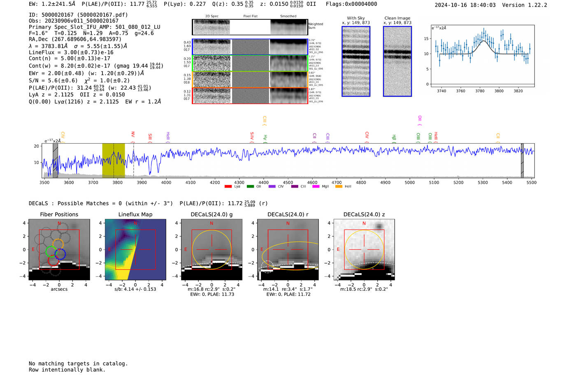Select the yellow highlighted emission line region
576x392 pixels.
[x=114, y=160]
